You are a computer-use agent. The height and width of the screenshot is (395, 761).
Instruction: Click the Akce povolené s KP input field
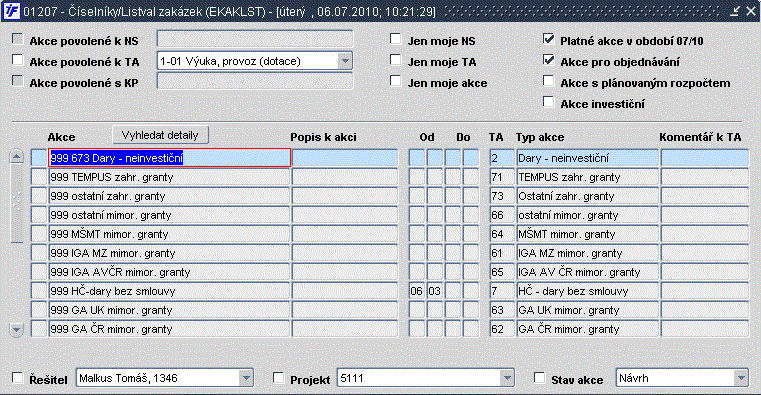click(255, 81)
